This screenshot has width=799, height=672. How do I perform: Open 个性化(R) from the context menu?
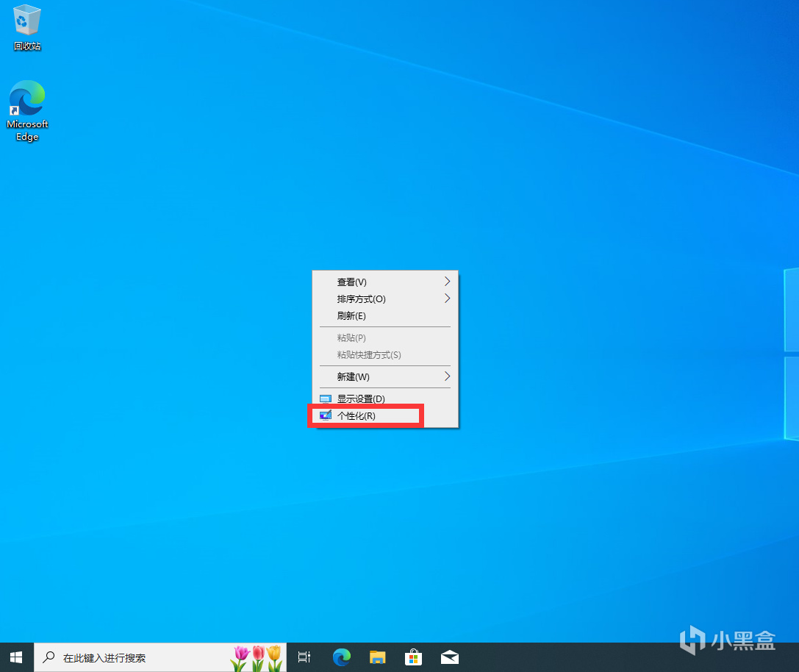385,416
